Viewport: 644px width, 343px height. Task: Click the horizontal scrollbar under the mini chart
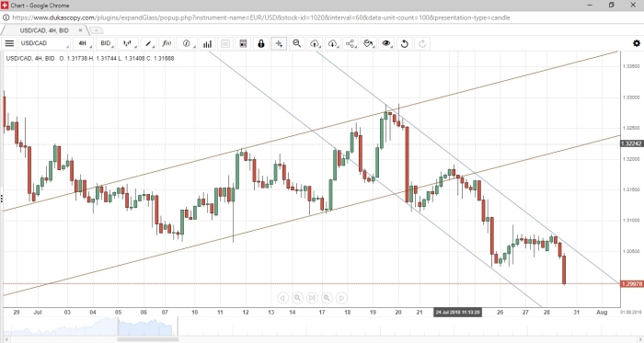[x=148, y=339]
